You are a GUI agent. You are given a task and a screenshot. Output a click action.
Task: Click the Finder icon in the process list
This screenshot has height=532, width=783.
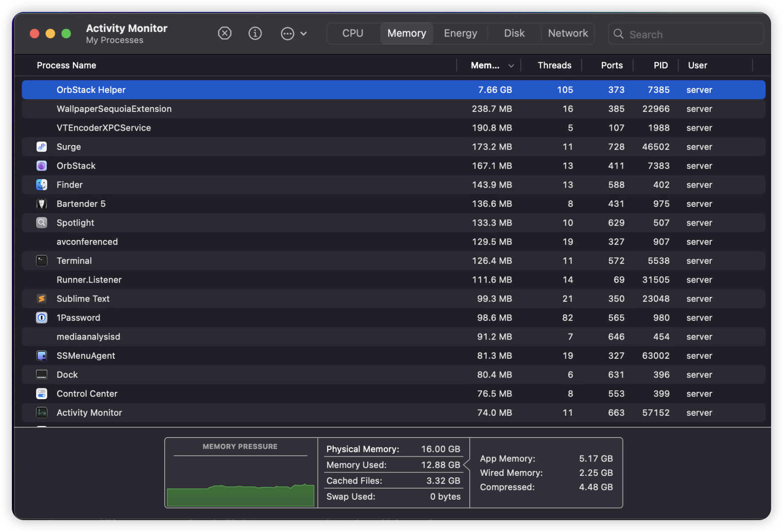pos(42,185)
